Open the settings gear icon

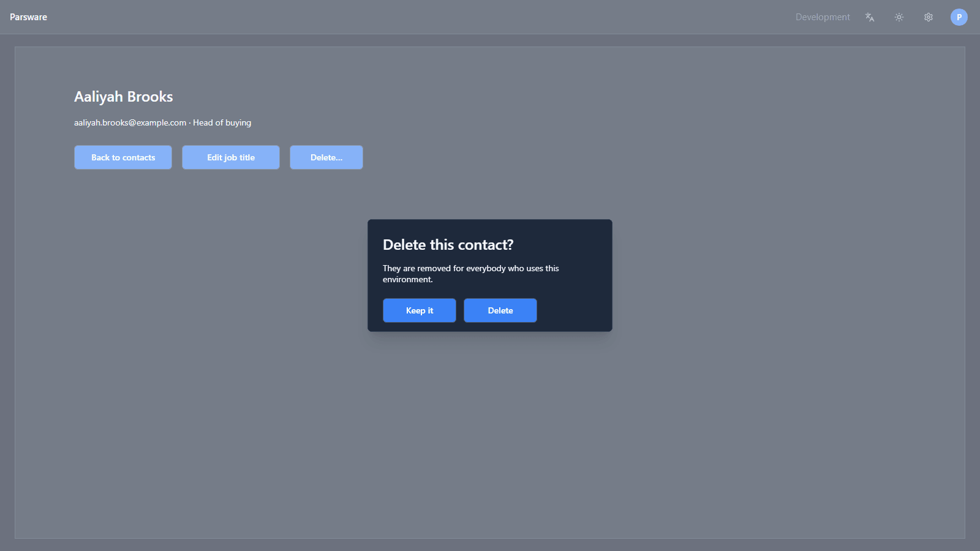(x=929, y=17)
